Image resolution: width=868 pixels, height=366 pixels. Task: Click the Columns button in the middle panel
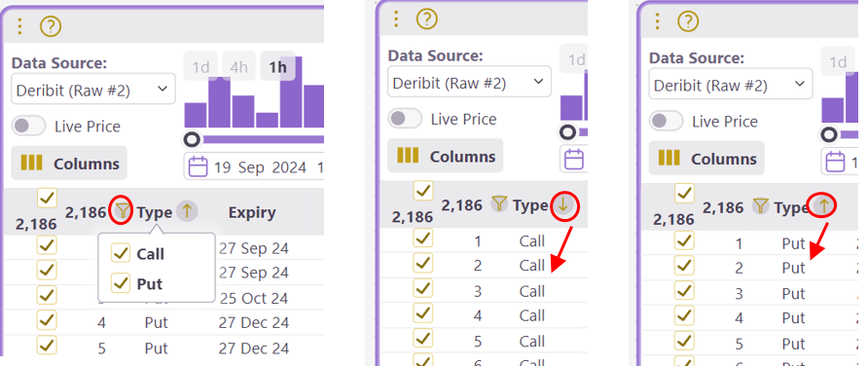[x=445, y=156]
